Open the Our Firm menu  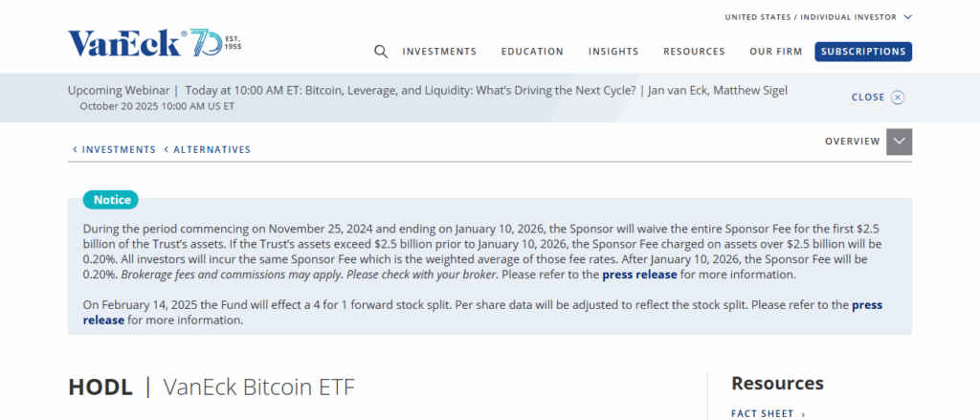[774, 52]
